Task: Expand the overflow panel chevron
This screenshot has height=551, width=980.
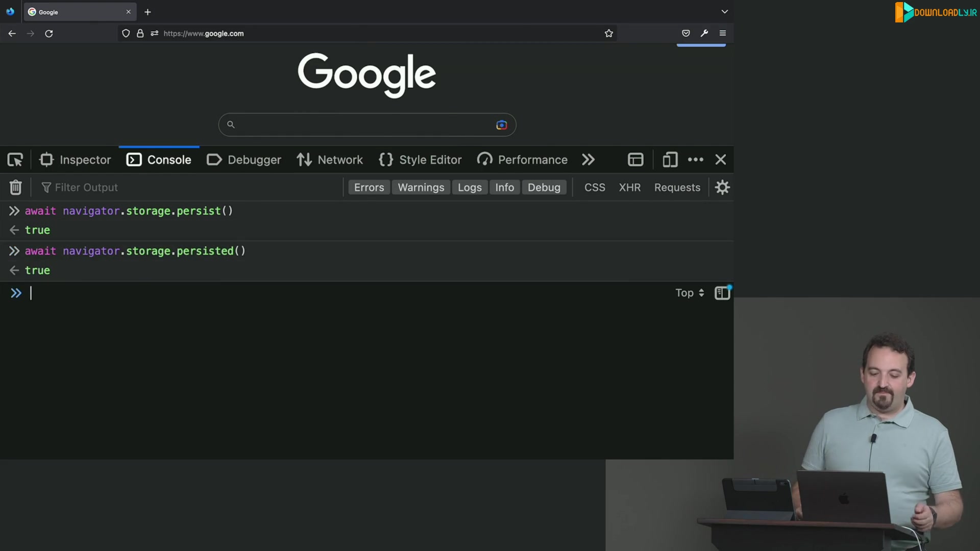Action: coord(587,160)
